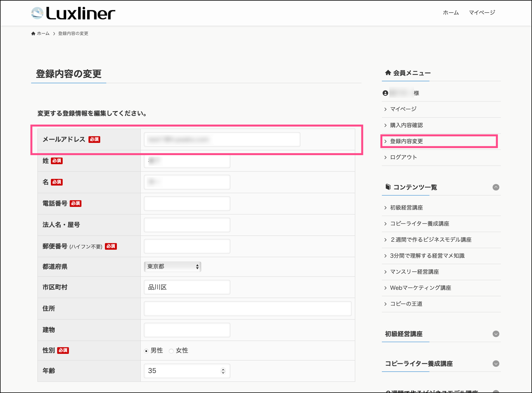Image resolution: width=532 pixels, height=393 pixels.
Task: Open 購入内容確認 in member menu
Action: coord(406,125)
